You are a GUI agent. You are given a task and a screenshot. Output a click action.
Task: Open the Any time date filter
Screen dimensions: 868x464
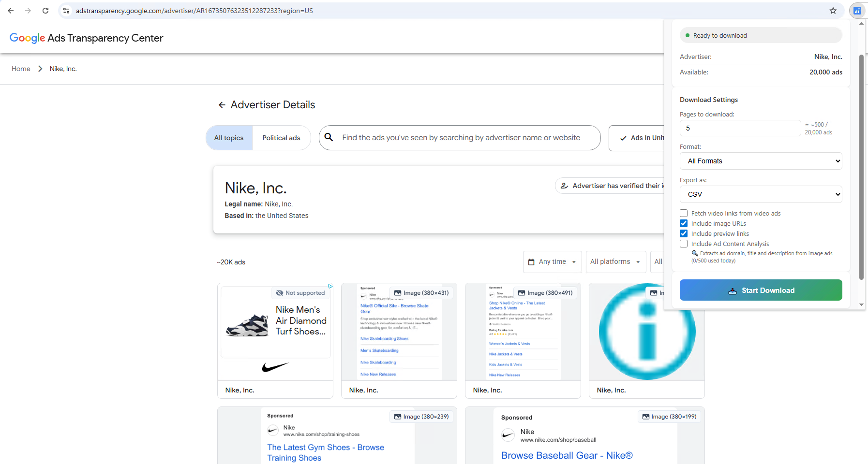552,262
